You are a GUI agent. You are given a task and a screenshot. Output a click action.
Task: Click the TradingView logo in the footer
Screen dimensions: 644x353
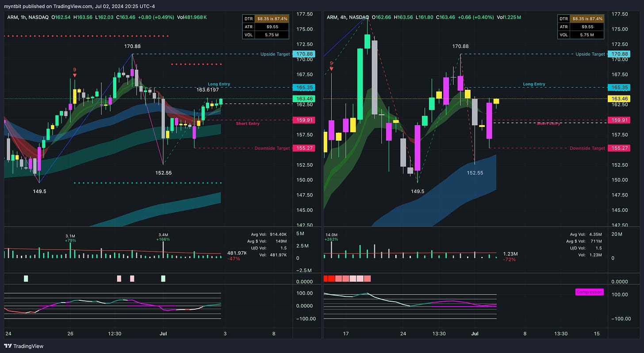[x=24, y=346]
